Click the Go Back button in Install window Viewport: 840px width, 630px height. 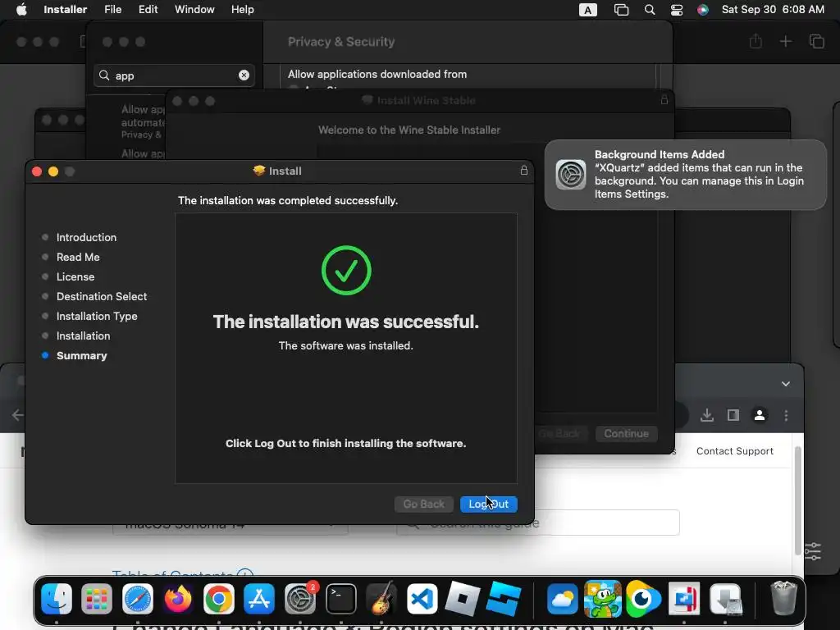(424, 504)
